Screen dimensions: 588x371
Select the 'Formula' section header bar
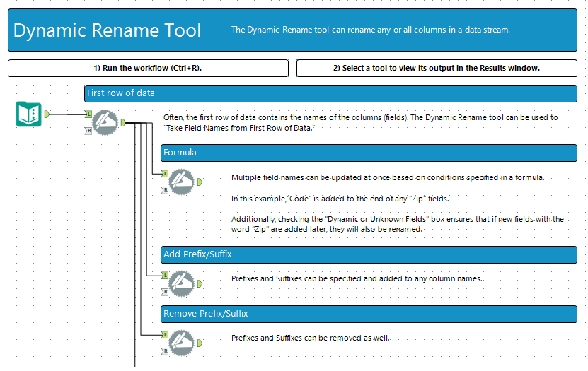click(369, 153)
